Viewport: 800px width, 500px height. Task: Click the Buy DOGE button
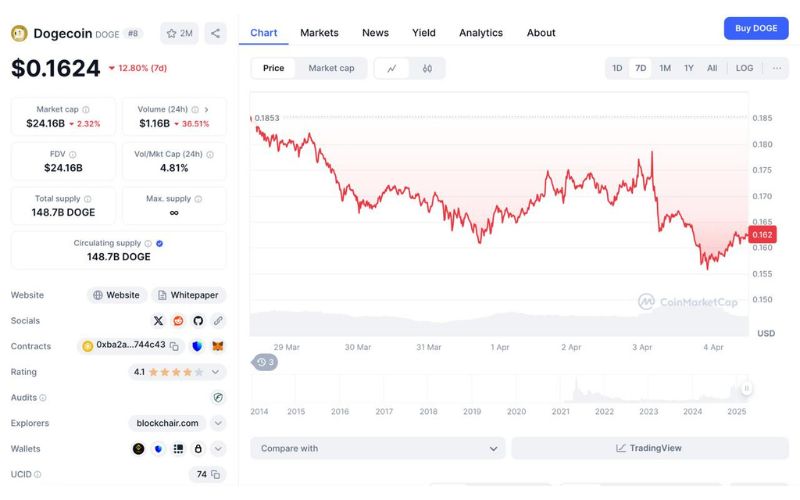click(755, 28)
